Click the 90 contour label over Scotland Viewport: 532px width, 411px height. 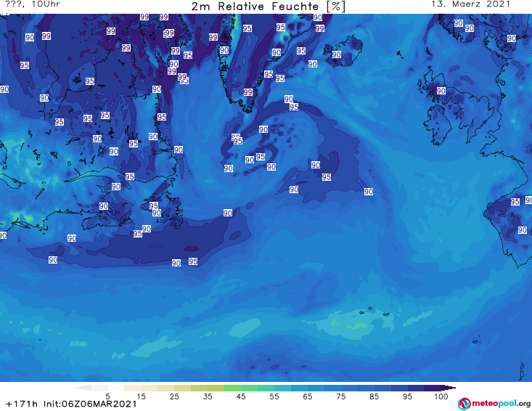[441, 91]
